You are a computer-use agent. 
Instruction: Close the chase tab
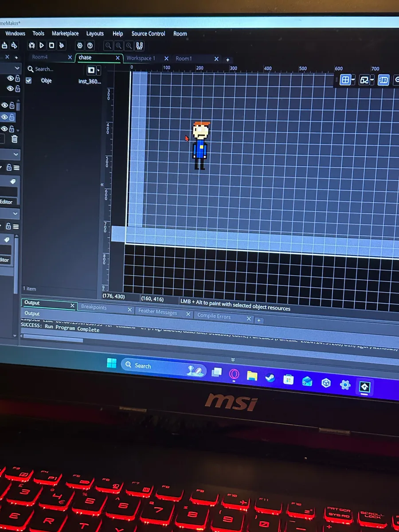coord(117,58)
